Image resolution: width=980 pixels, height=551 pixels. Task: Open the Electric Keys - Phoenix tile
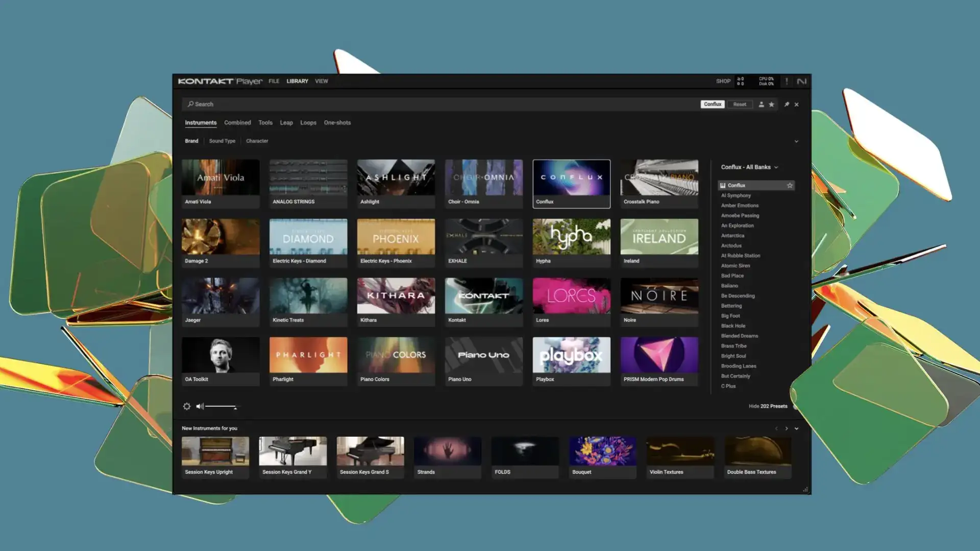point(396,243)
